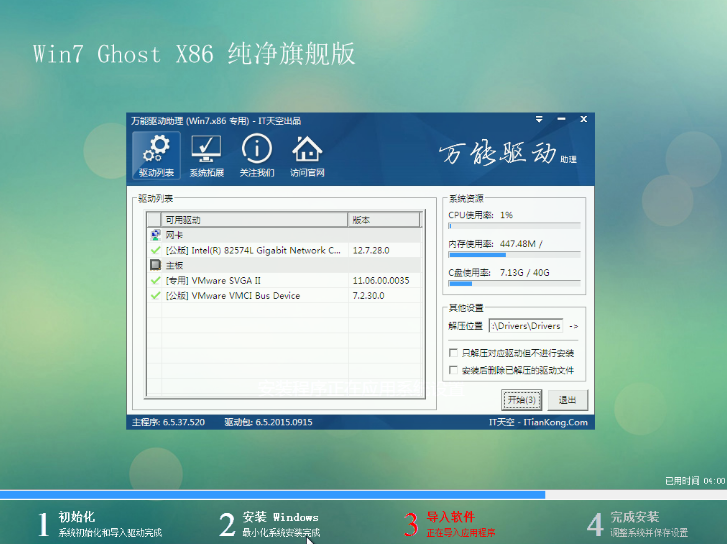Open the IT天空 - ITianKong.Com link
The width and height of the screenshot is (727, 544).
pyautogui.click(x=538, y=422)
